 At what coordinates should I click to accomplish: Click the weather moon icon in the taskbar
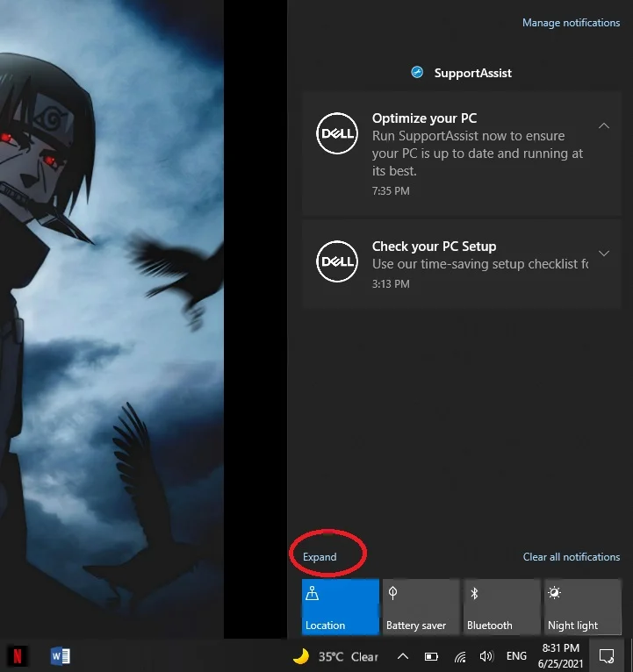[300, 656]
